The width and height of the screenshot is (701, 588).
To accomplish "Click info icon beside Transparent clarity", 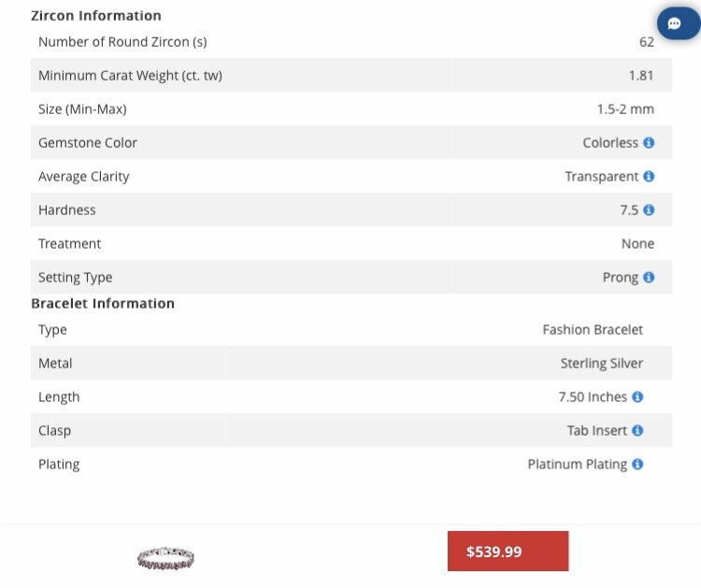I will (649, 176).
